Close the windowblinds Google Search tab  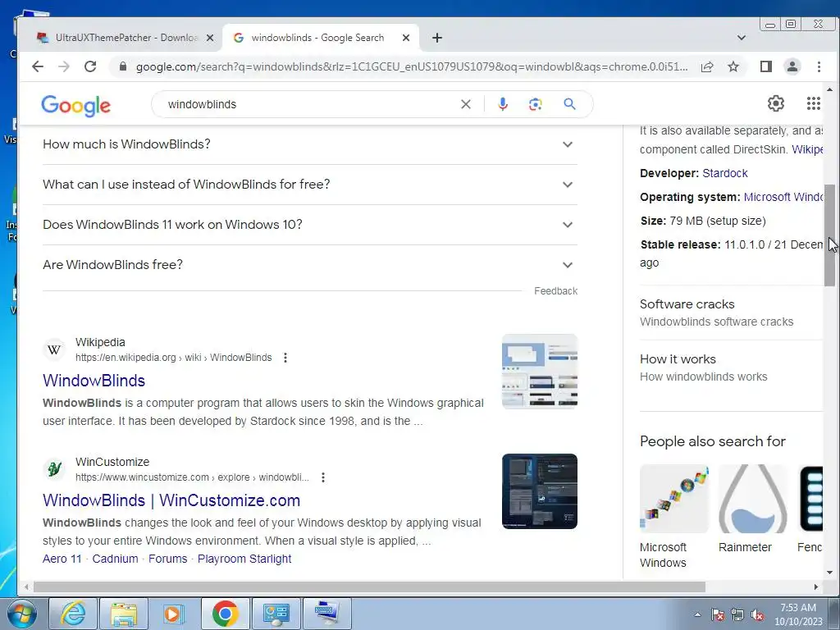[x=406, y=38]
